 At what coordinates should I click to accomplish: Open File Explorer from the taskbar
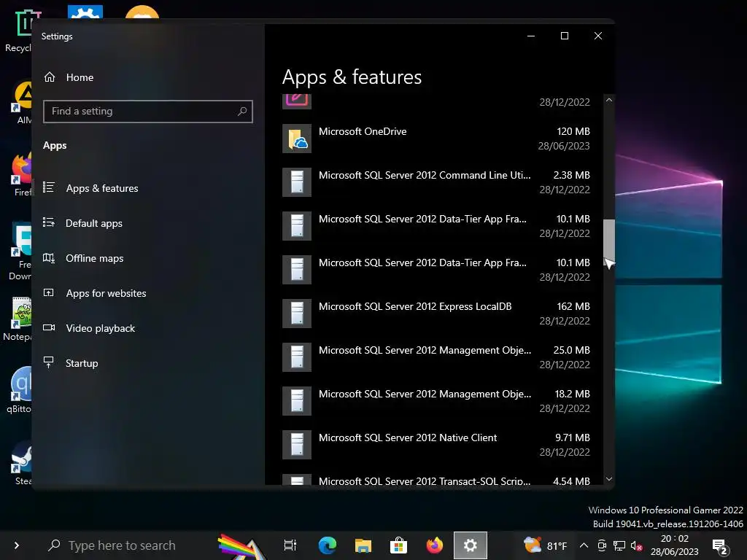coord(363,545)
